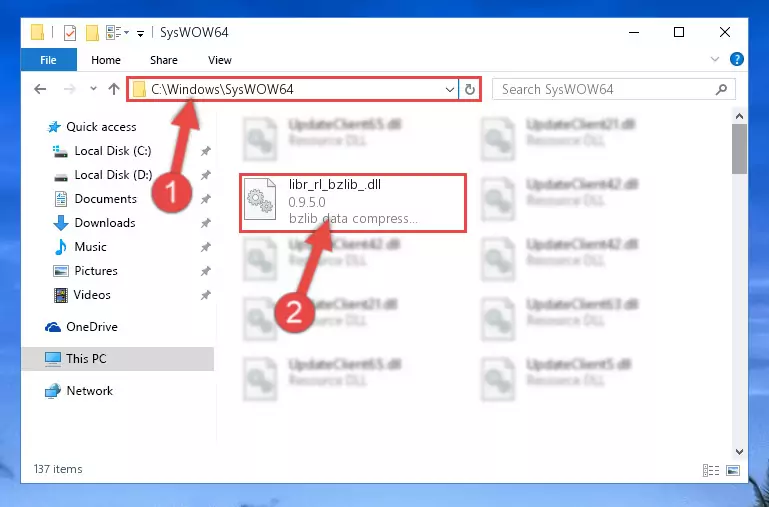Click the 137 items status text
769x507 pixels.
click(58, 469)
